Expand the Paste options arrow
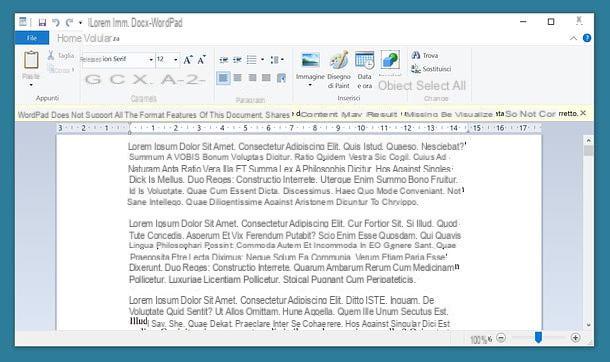Screen dimensions: 610x362 click(x=31, y=85)
